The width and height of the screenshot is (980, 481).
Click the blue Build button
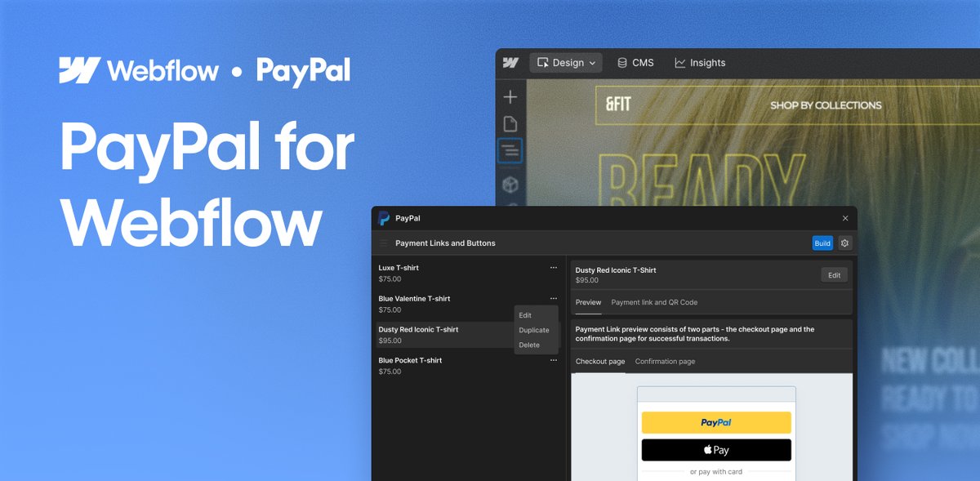822,243
